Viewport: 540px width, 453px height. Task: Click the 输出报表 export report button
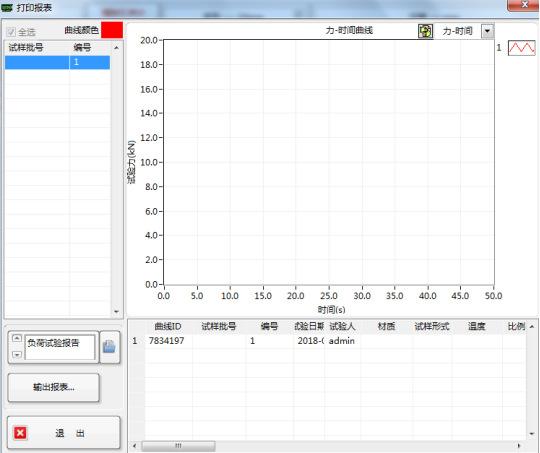pyautogui.click(x=54, y=388)
